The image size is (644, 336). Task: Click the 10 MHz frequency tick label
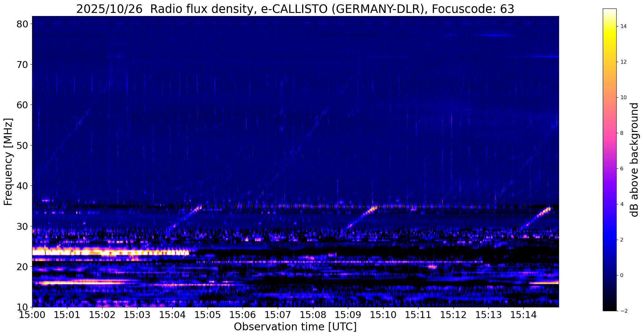click(x=23, y=307)
